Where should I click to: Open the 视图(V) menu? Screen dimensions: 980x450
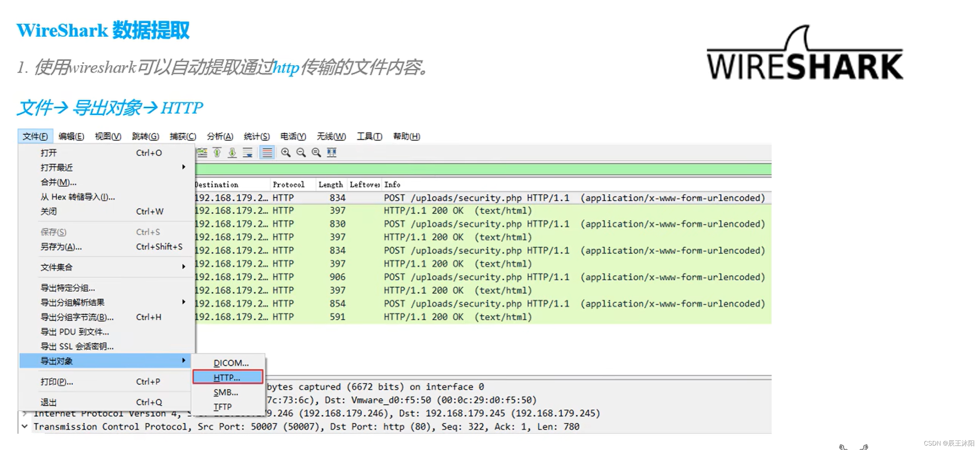[x=108, y=136]
